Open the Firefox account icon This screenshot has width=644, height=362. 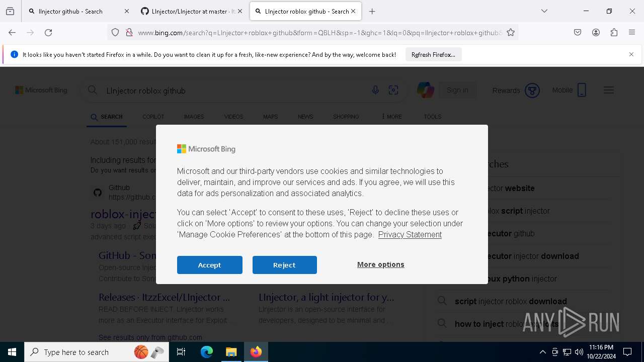click(x=596, y=33)
